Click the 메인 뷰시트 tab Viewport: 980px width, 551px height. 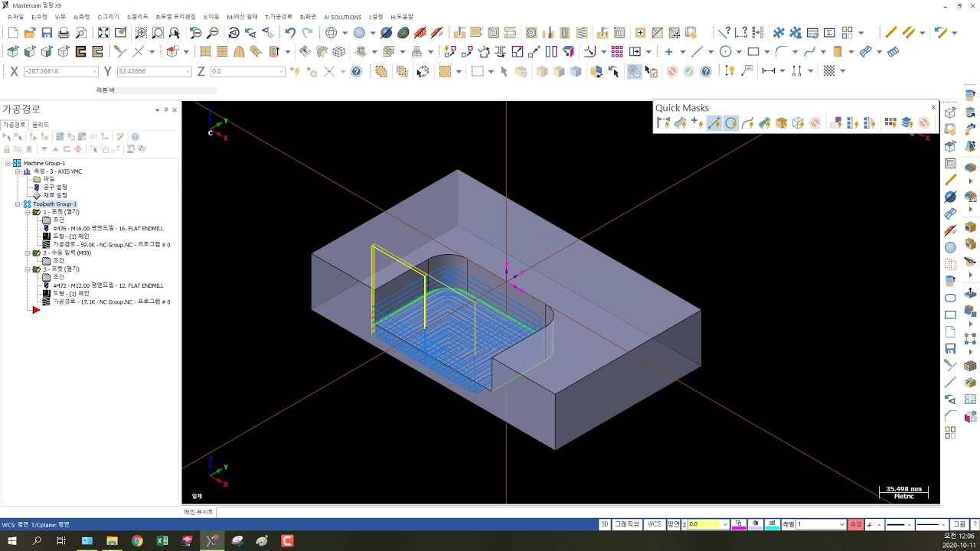click(x=198, y=512)
